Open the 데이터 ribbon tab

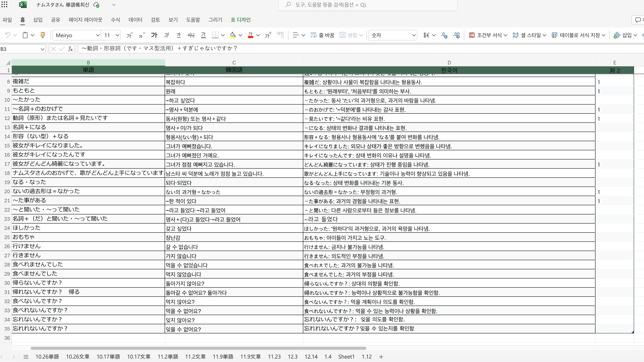pyautogui.click(x=135, y=20)
